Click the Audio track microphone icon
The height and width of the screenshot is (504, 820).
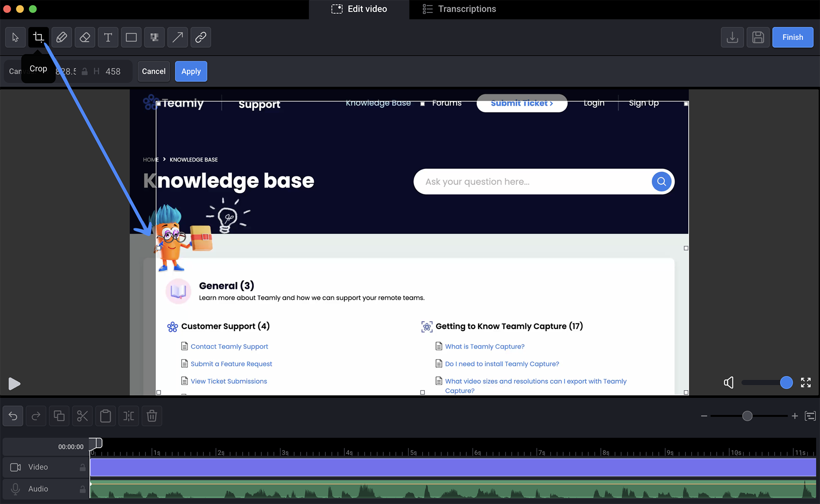[x=15, y=489]
